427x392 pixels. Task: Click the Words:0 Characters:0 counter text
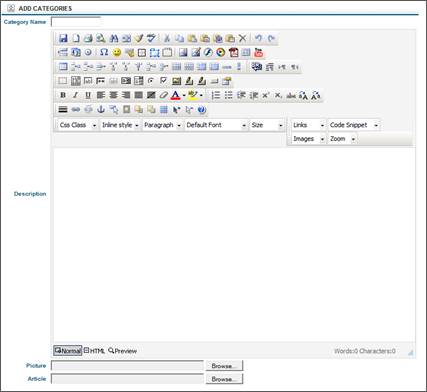tap(365, 351)
